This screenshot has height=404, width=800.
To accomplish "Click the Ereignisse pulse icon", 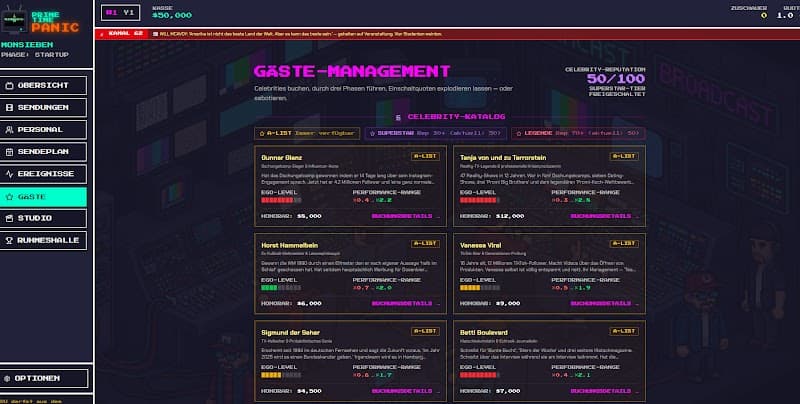I will [x=9, y=174].
